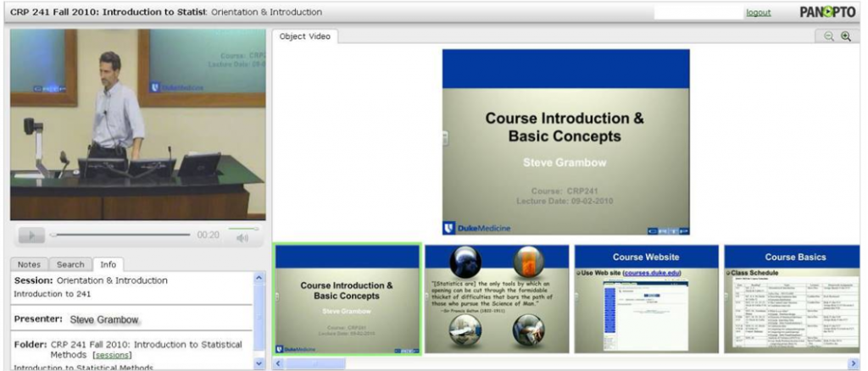The image size is (868, 371).
Task: Click the logout link
Action: (x=758, y=13)
